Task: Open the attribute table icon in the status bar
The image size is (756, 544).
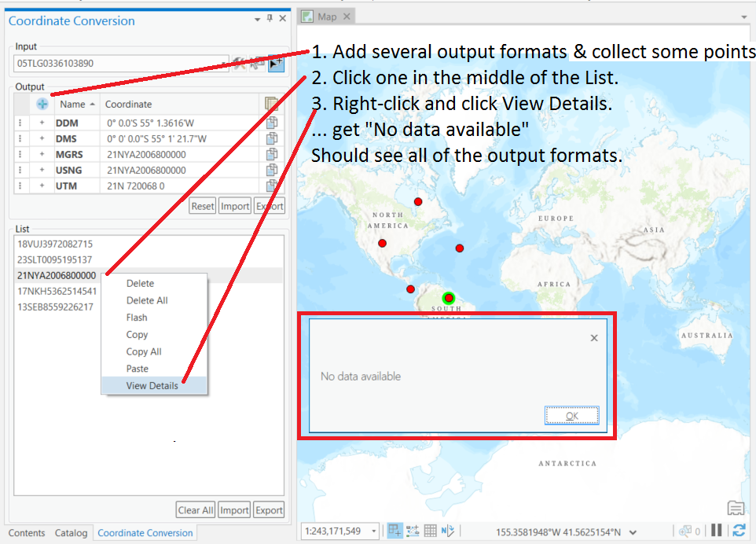Action: tap(429, 531)
